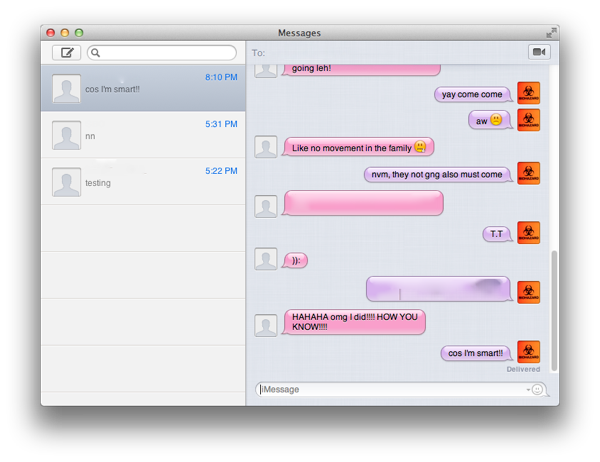Click the search field with magnifier
The image size is (600, 462).
[162, 53]
